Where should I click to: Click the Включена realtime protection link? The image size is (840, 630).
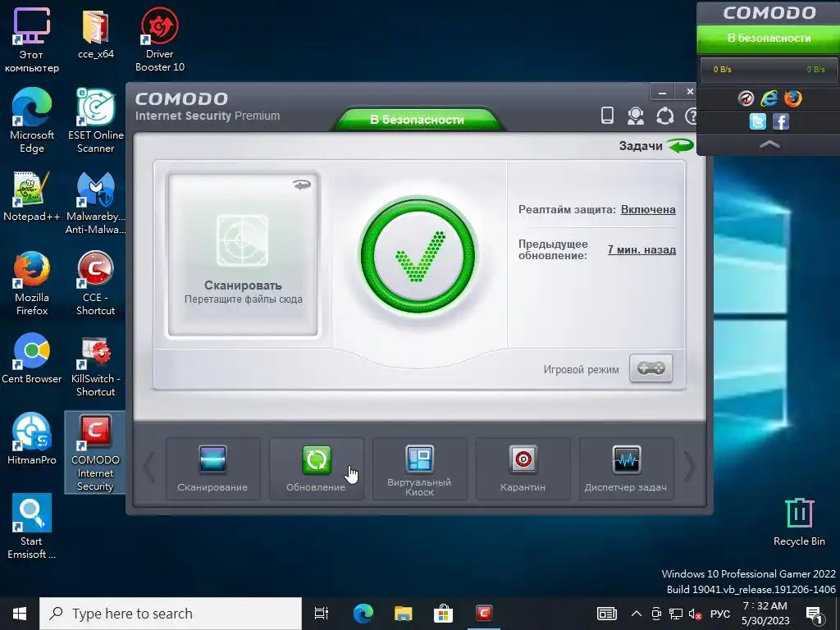648,209
